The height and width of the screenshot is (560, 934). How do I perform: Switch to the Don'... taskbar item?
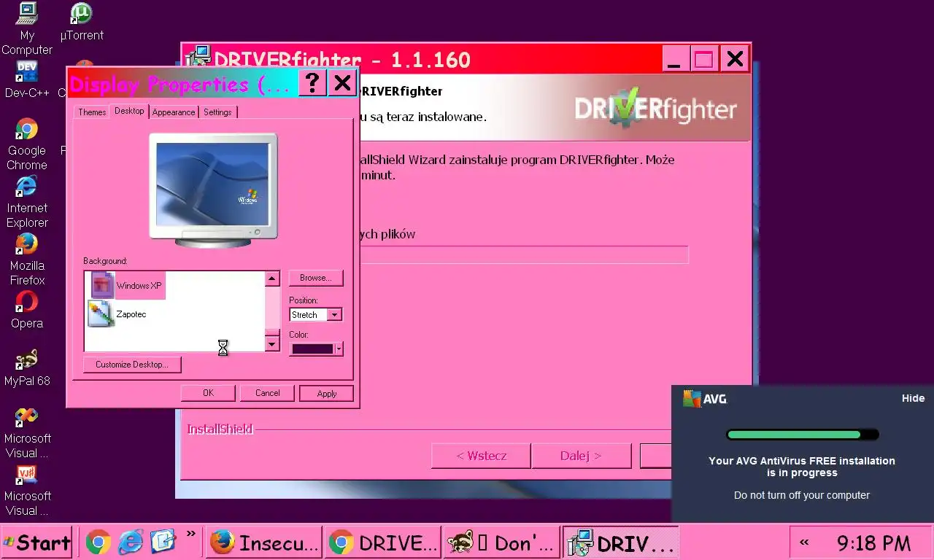click(x=502, y=542)
